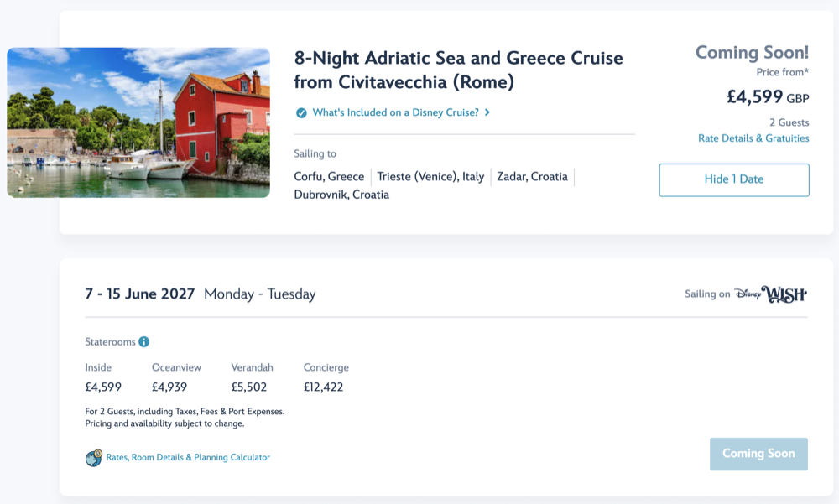Click the checkmark icon beside What's Included
This screenshot has width=839, height=504.
coord(301,112)
